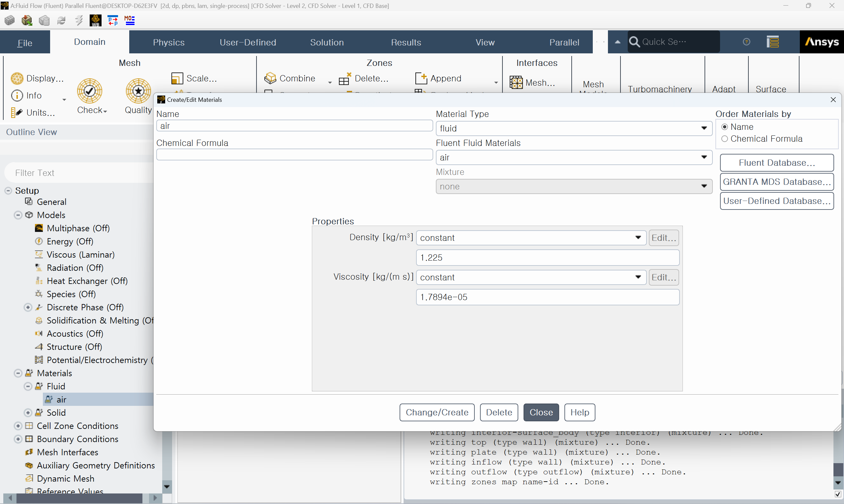Expand Cell Zone Conditions node

point(18,426)
